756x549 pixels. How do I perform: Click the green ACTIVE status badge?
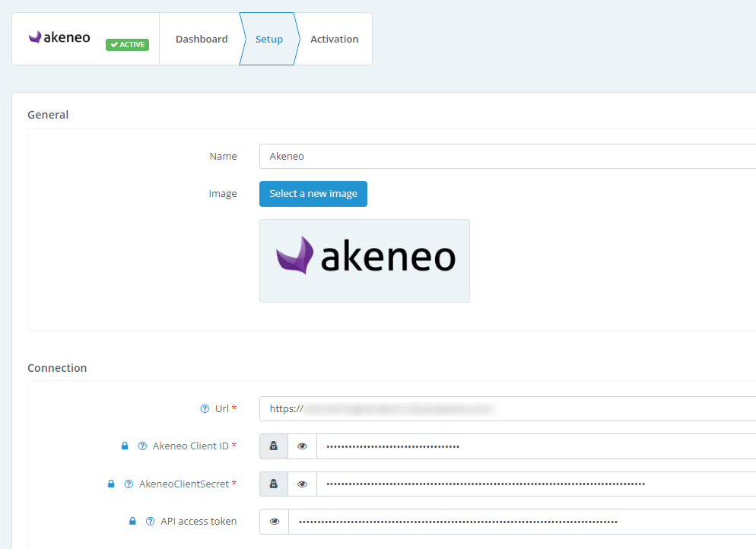[x=127, y=44]
